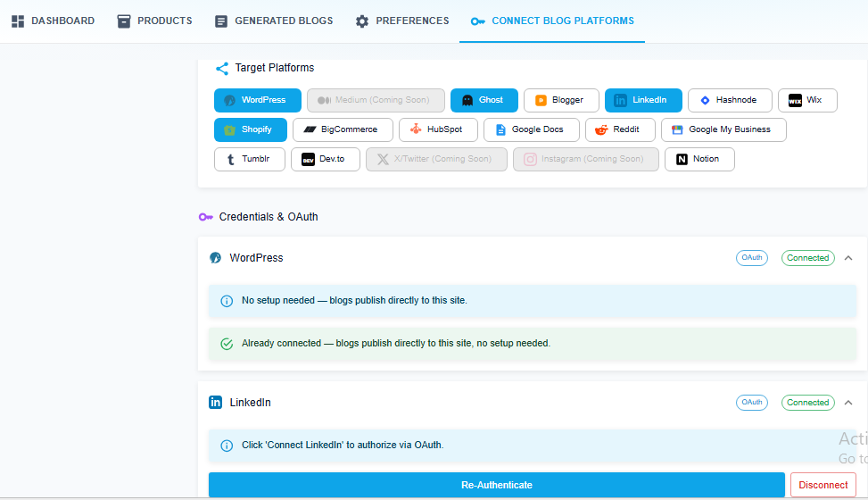The width and height of the screenshot is (868, 500).
Task: Select the Google My Business platform
Action: pyautogui.click(x=723, y=129)
